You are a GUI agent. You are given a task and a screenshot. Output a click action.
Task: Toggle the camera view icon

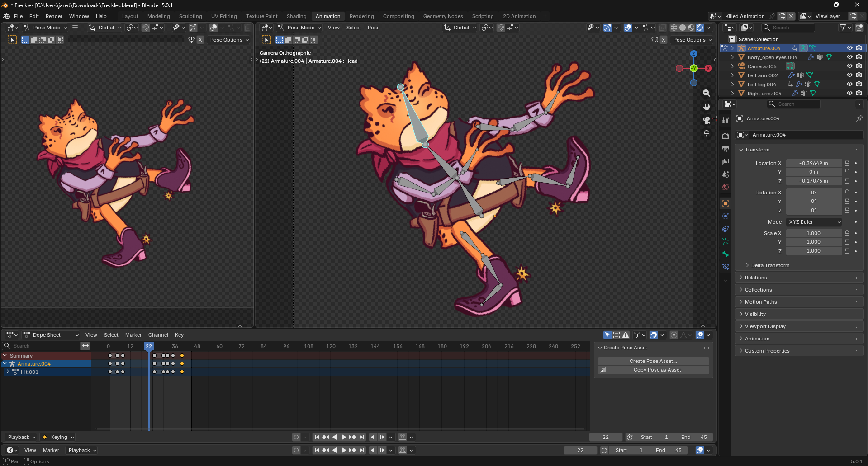[707, 120]
